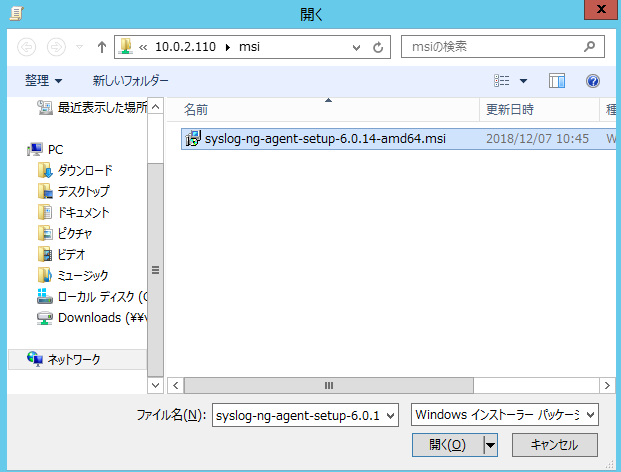
Task: Open the view options dropdown arrow
Action: click(x=523, y=81)
